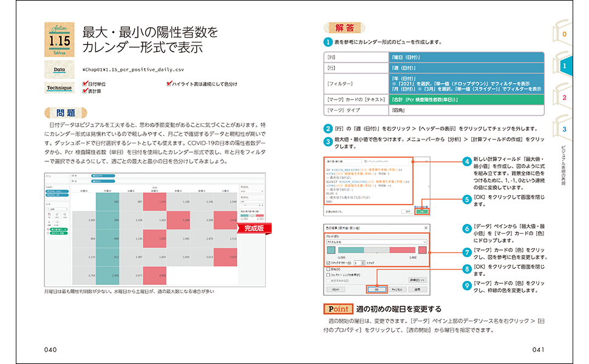This screenshot has height=364, width=589.
Task: Click the color legend on worksheet right
Action: click(x=251, y=215)
